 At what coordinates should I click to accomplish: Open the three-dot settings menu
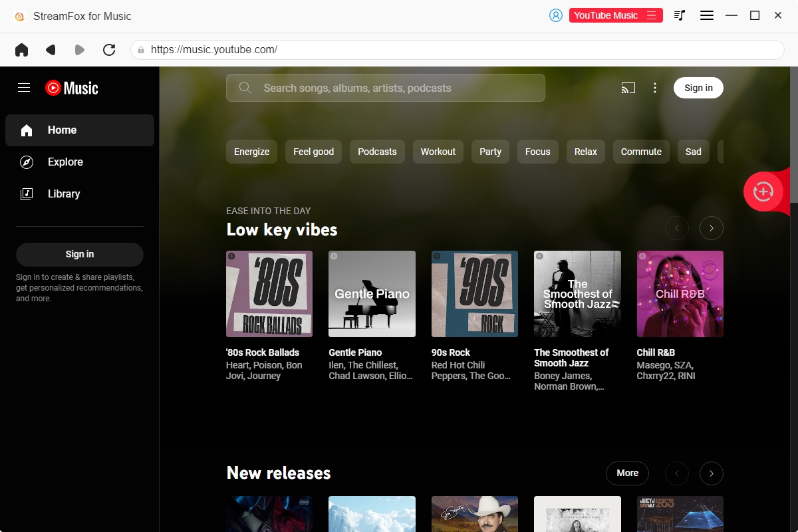coord(655,88)
